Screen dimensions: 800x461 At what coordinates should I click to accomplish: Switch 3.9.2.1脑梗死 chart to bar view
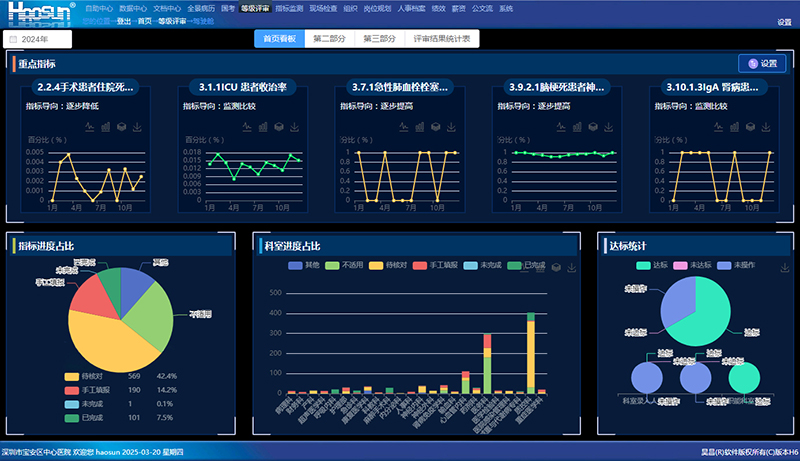578,128
